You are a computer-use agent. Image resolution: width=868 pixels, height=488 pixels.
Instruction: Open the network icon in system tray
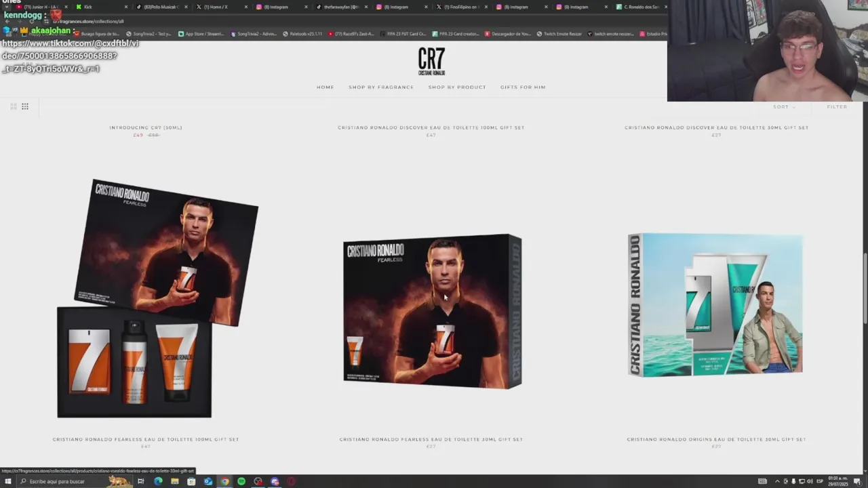coord(802,481)
